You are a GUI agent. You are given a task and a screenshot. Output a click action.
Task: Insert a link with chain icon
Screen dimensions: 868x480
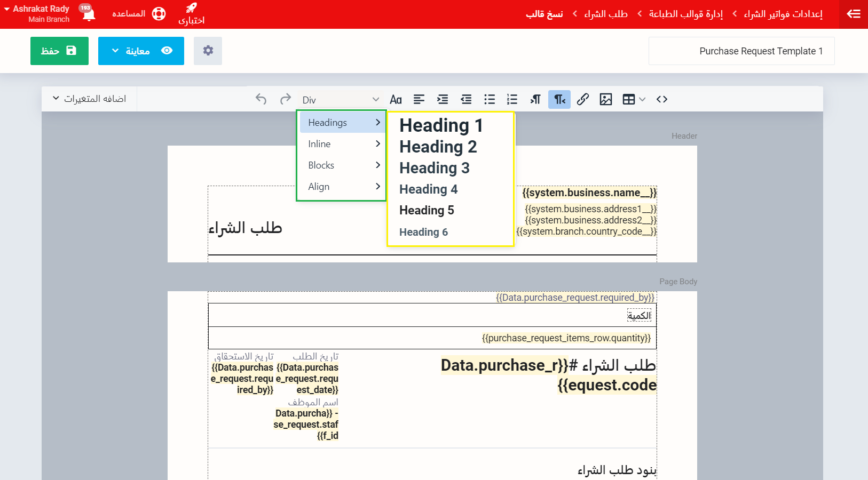[582, 99]
